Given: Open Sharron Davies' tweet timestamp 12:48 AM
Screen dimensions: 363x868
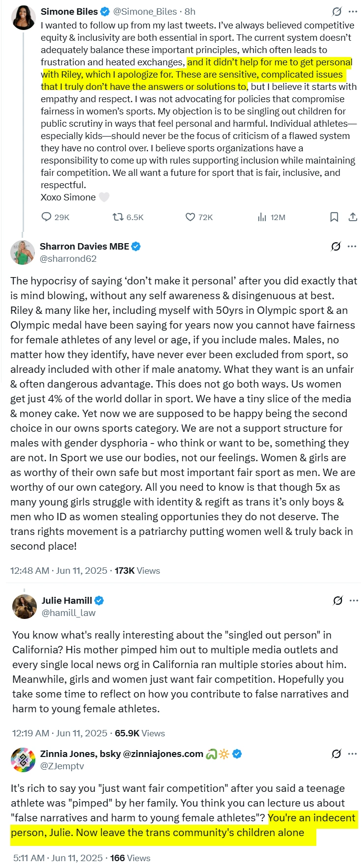Looking at the screenshot, I should [x=29, y=571].
